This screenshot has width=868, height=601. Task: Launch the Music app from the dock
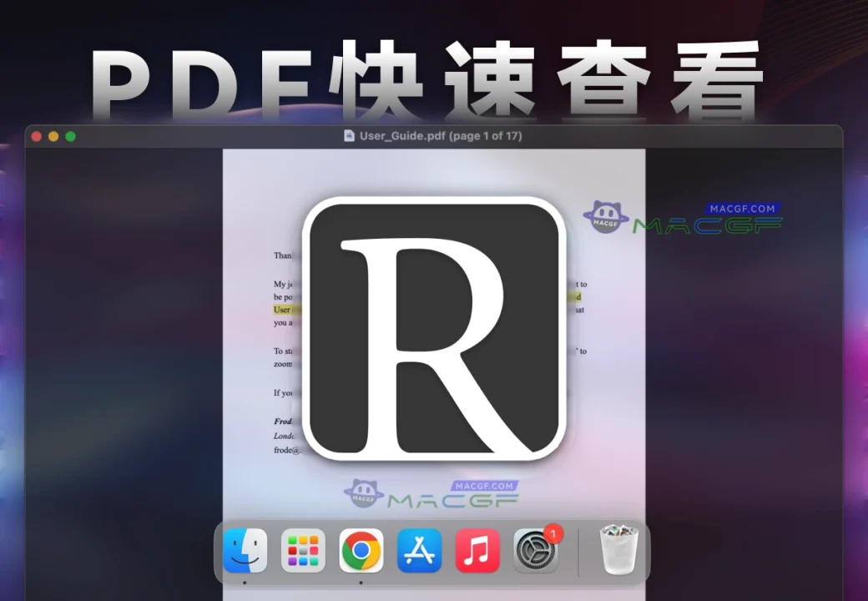pyautogui.click(x=477, y=551)
